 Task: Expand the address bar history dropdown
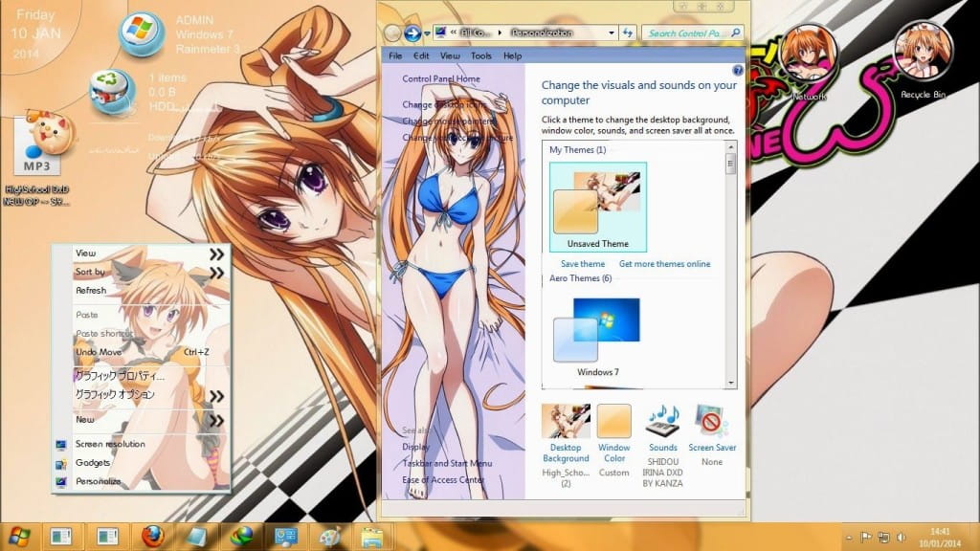click(x=612, y=33)
